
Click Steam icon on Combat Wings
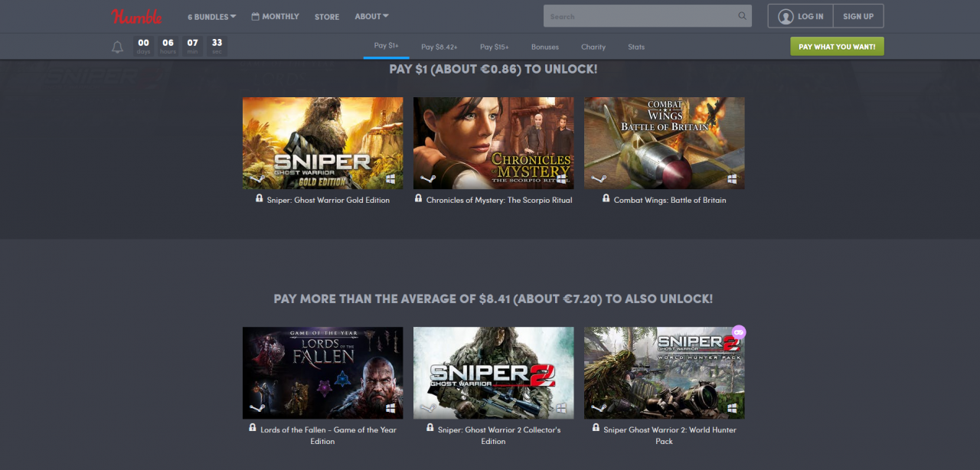tap(599, 179)
